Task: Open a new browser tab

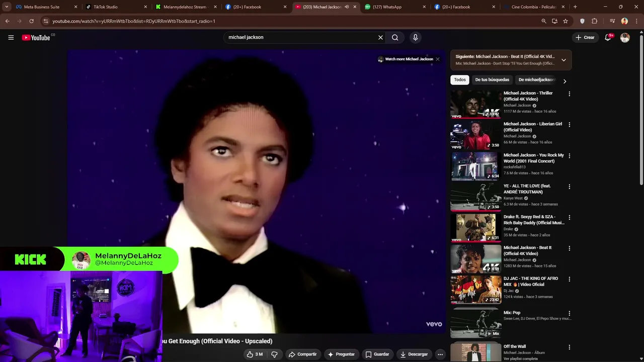Action: point(575,7)
